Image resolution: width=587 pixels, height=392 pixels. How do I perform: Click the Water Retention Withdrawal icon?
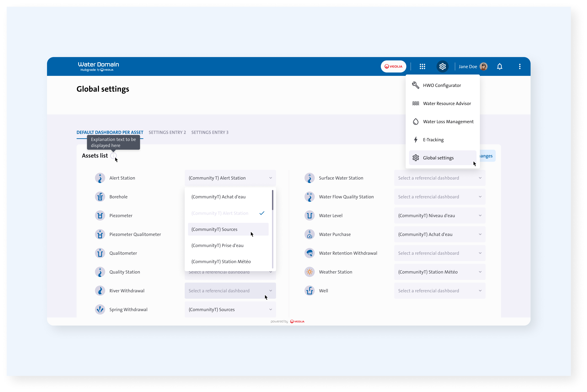coord(310,253)
